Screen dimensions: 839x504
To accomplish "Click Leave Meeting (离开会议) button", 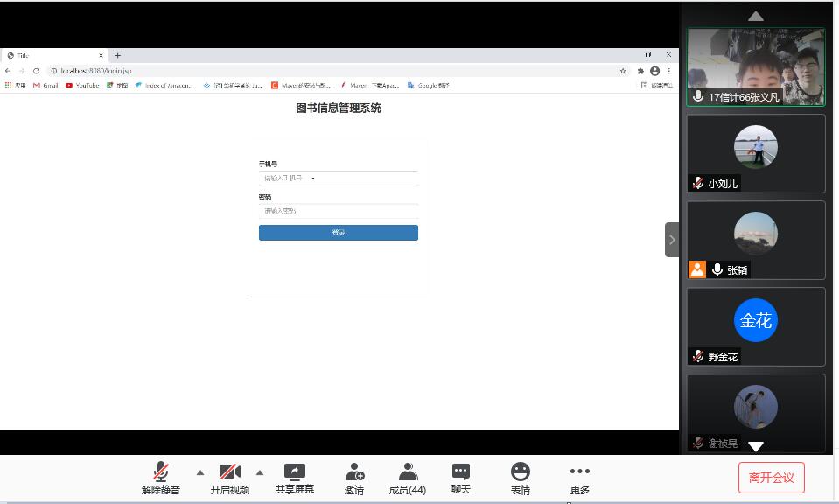I will pyautogui.click(x=771, y=478).
